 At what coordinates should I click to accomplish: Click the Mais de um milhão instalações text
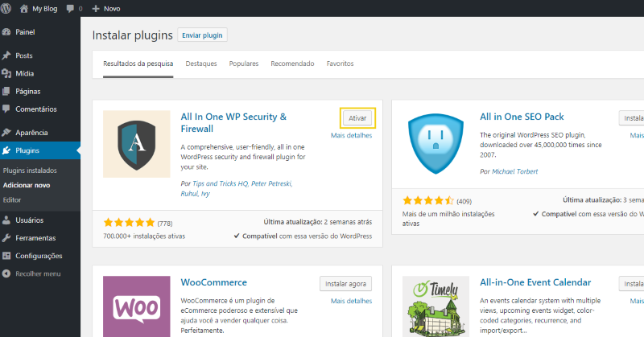click(448, 219)
